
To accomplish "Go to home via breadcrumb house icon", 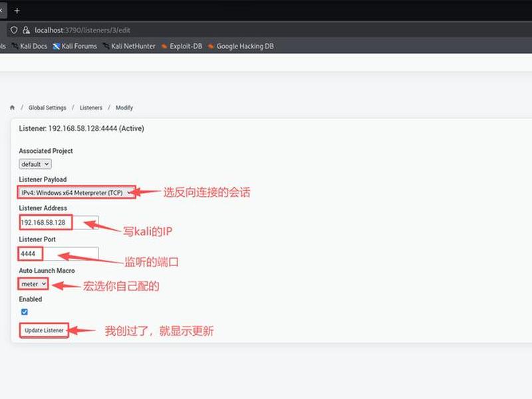I will (x=12, y=108).
